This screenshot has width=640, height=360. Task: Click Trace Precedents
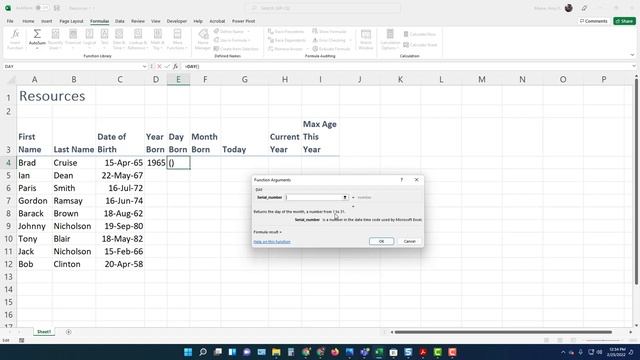tap(286, 31)
